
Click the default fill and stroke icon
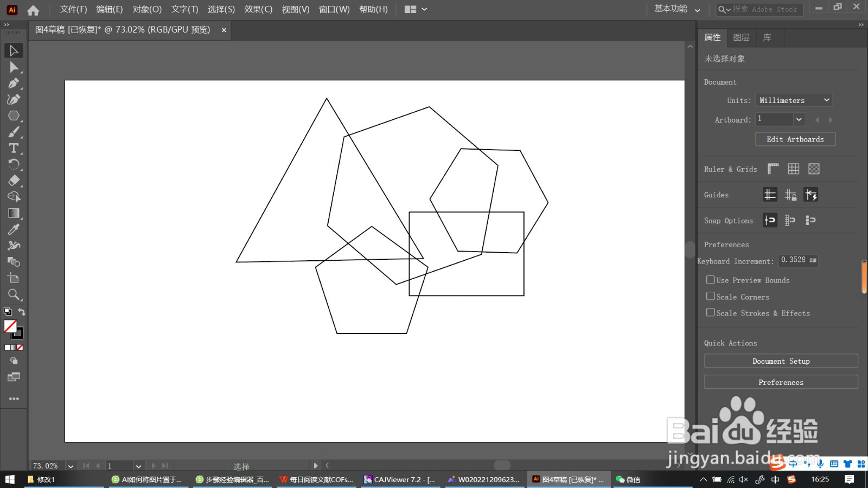[8, 312]
